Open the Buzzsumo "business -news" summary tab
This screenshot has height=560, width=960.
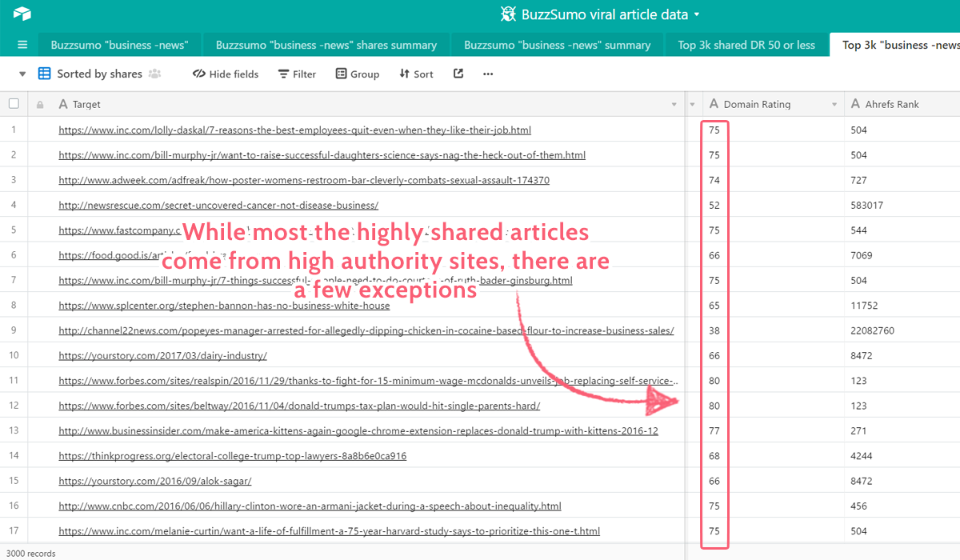click(x=558, y=45)
